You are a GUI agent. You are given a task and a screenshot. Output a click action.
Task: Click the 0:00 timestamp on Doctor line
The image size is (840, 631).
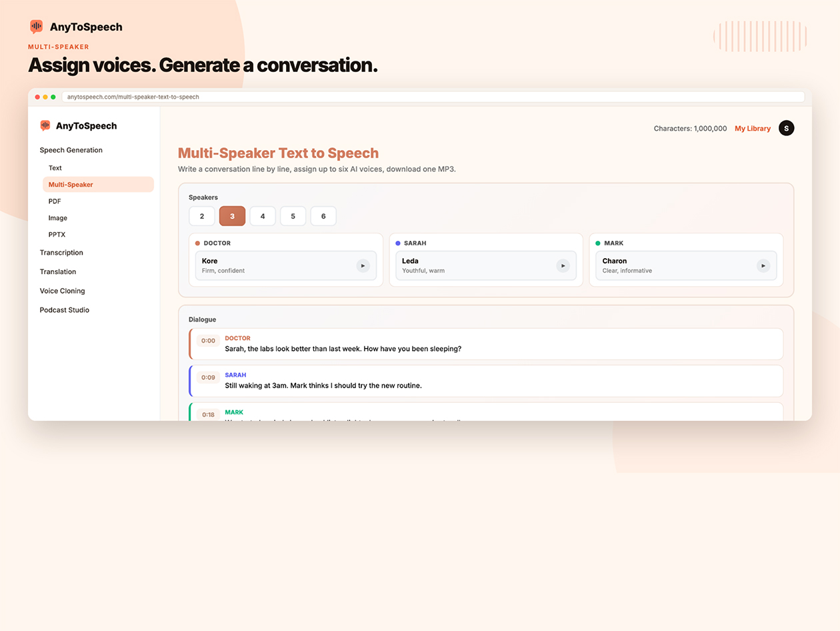[209, 341]
